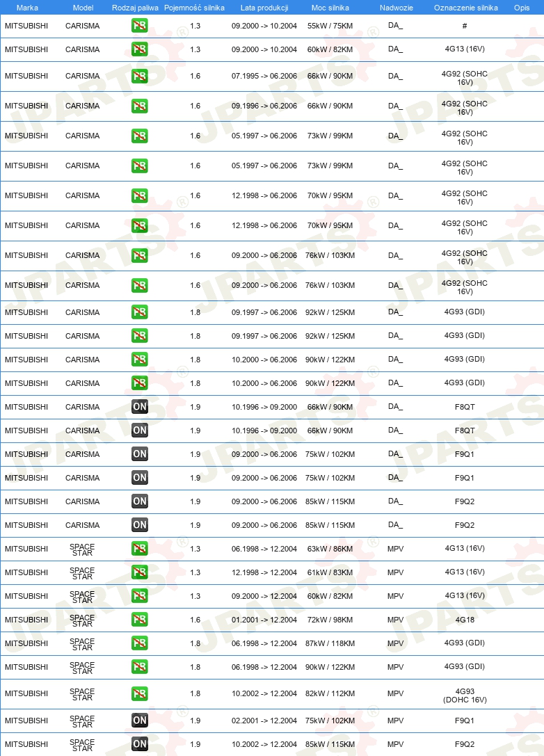Select the 87kW / 118KM power cell

[x=330, y=643]
